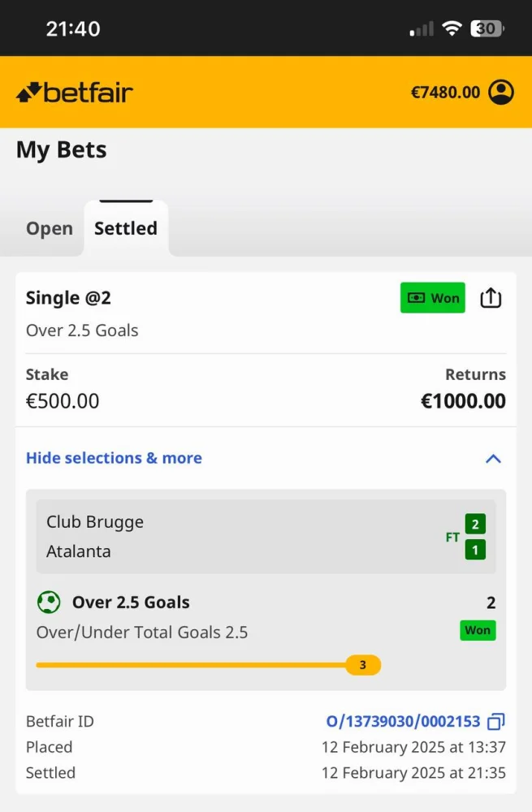The width and height of the screenshot is (532, 812).
Task: Select the Settled tab
Action: (x=126, y=229)
